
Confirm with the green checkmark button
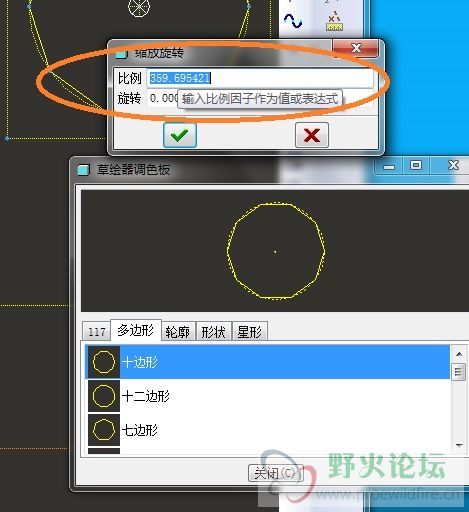tap(180, 135)
